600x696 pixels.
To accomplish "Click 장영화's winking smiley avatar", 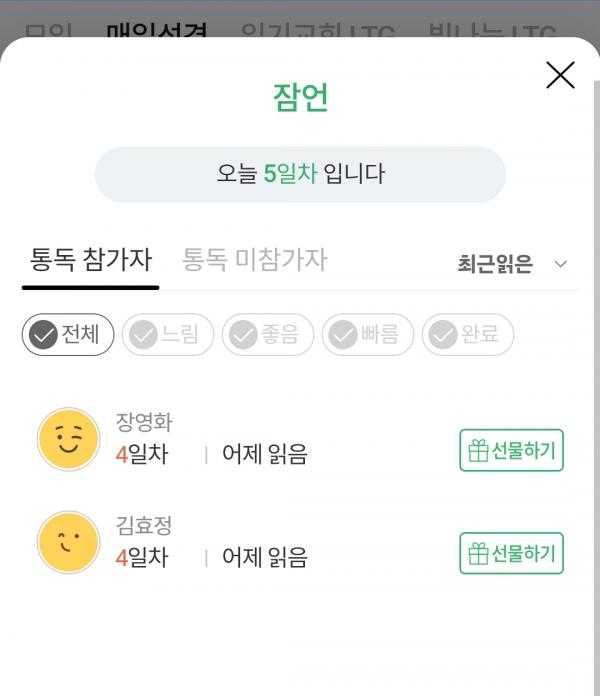I will 68,439.
